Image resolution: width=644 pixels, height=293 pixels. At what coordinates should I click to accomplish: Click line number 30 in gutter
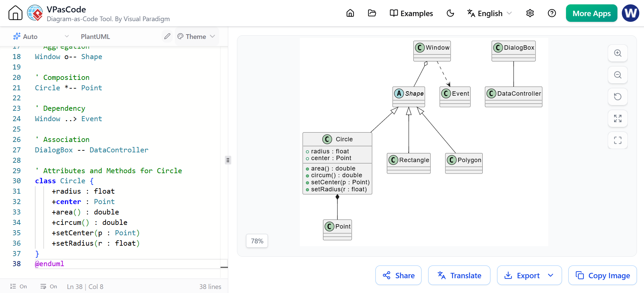tap(16, 181)
